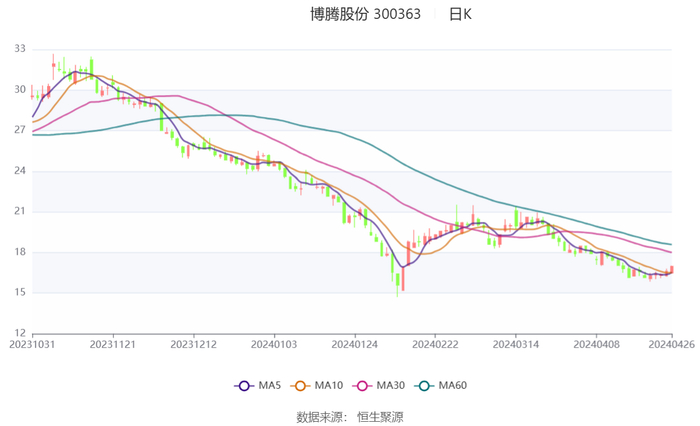Click the pink MA30 legend circle marker
Screen dimensions: 700x426
click(364, 386)
